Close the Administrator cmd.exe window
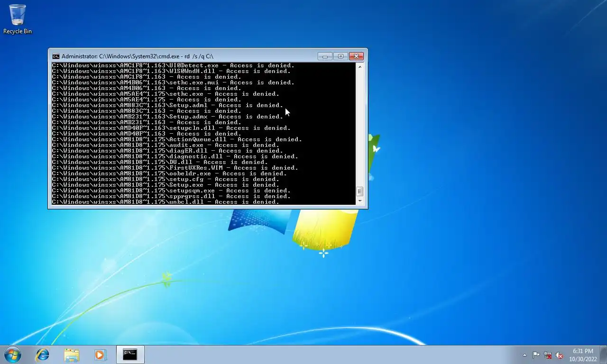This screenshot has width=607, height=364. [x=356, y=56]
